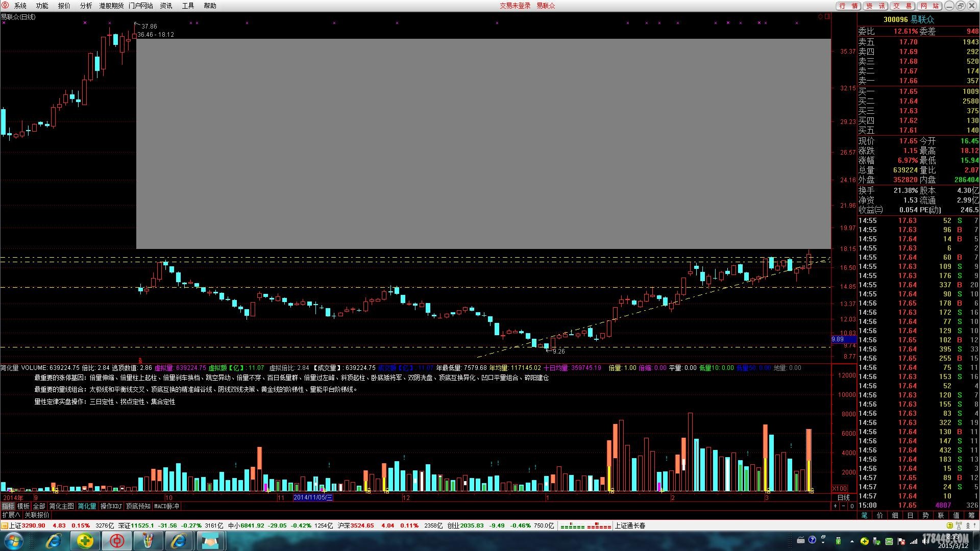The width and height of the screenshot is (980, 551).
Task: Open the 系统 menu
Action: click(x=20, y=6)
